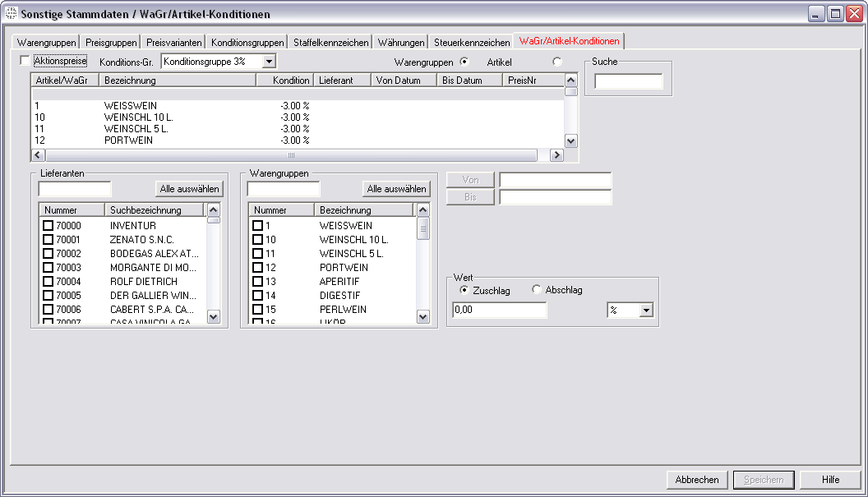
Task: Enable the Aktionspreise checkbox
Action: click(x=25, y=61)
